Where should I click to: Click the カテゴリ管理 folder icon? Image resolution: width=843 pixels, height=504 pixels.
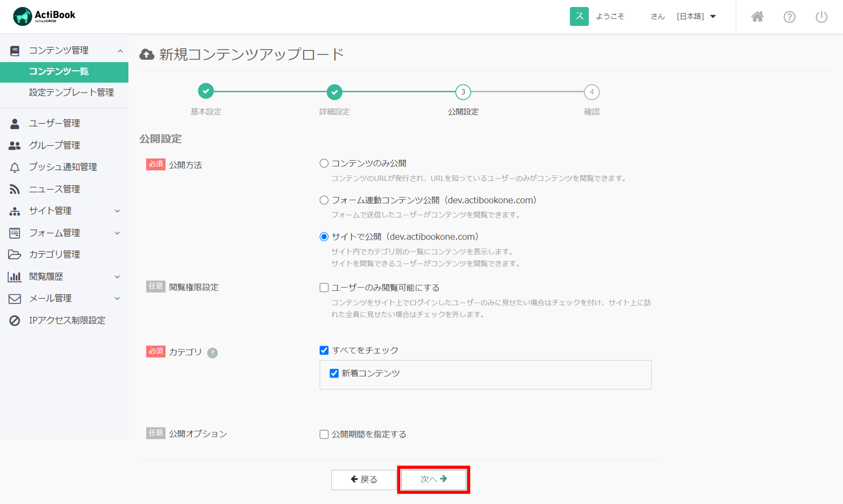pyautogui.click(x=15, y=254)
